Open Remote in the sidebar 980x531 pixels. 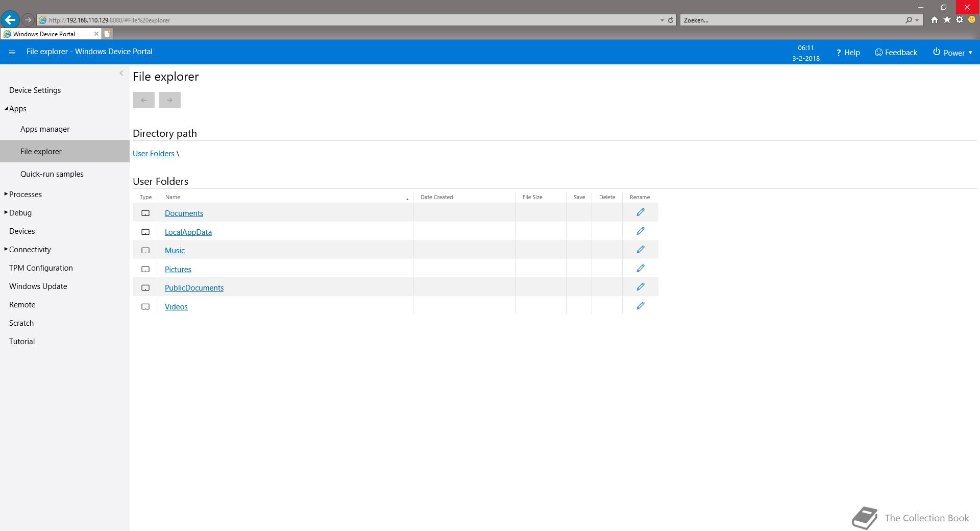pyautogui.click(x=22, y=305)
